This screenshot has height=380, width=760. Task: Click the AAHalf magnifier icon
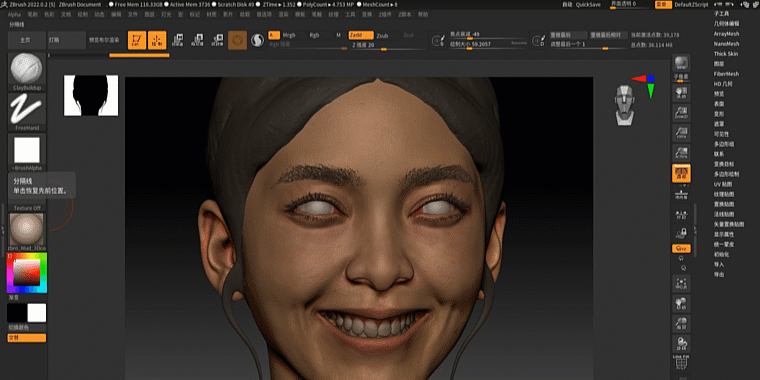[x=681, y=154]
